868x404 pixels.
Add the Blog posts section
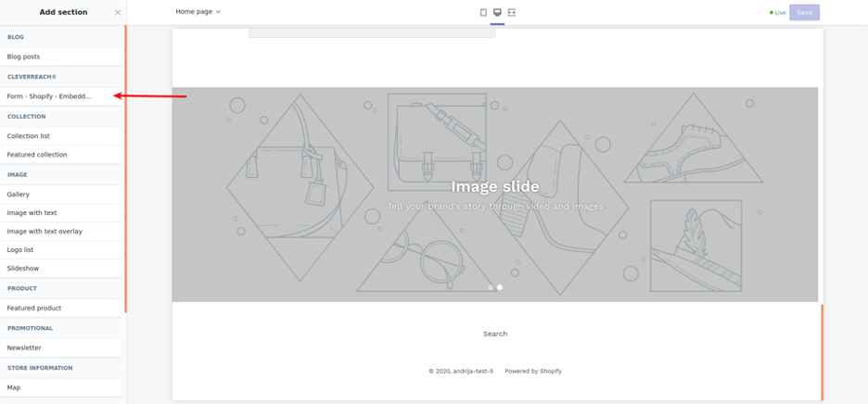61,57
